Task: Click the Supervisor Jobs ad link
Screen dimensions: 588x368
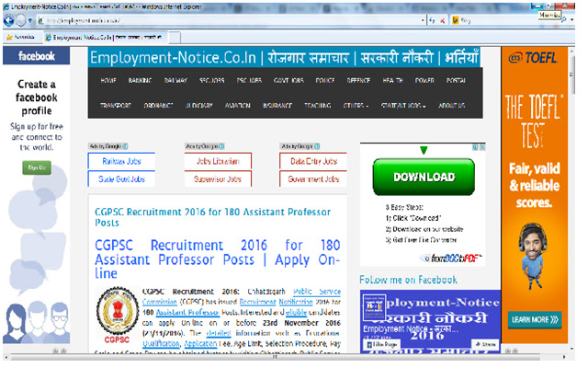Action: pos(218,179)
